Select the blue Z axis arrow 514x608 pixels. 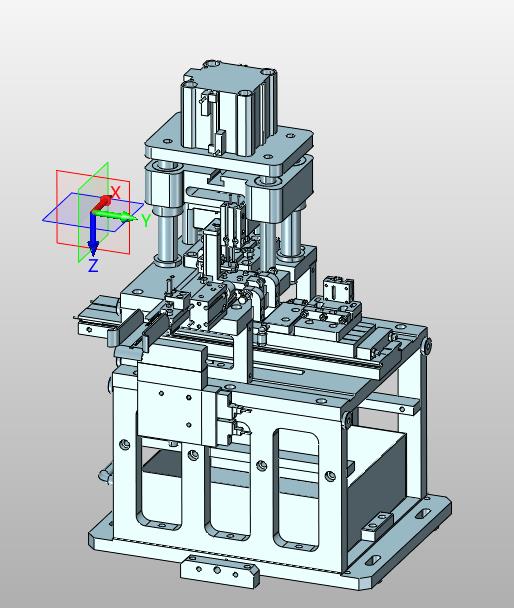click(93, 233)
